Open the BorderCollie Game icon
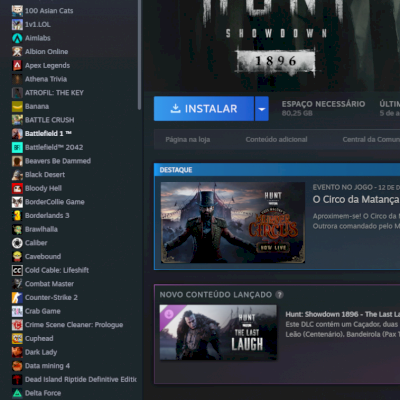Image resolution: width=400 pixels, height=400 pixels. [x=17, y=202]
